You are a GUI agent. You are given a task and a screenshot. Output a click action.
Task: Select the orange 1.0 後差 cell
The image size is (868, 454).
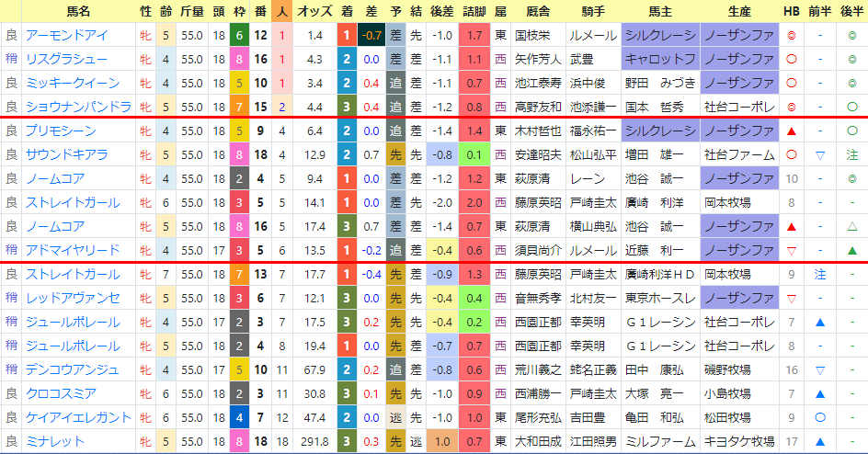click(x=441, y=441)
